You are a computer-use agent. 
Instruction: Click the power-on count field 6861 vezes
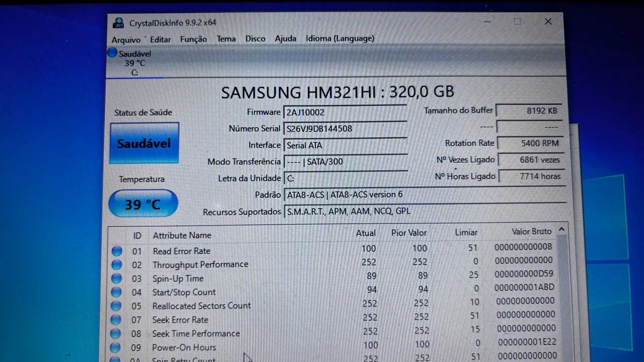pos(531,160)
